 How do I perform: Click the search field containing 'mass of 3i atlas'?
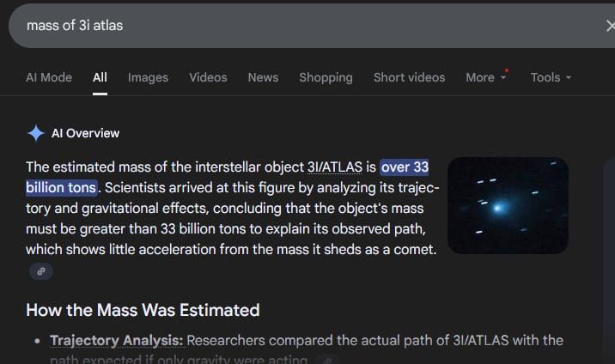[x=306, y=26]
